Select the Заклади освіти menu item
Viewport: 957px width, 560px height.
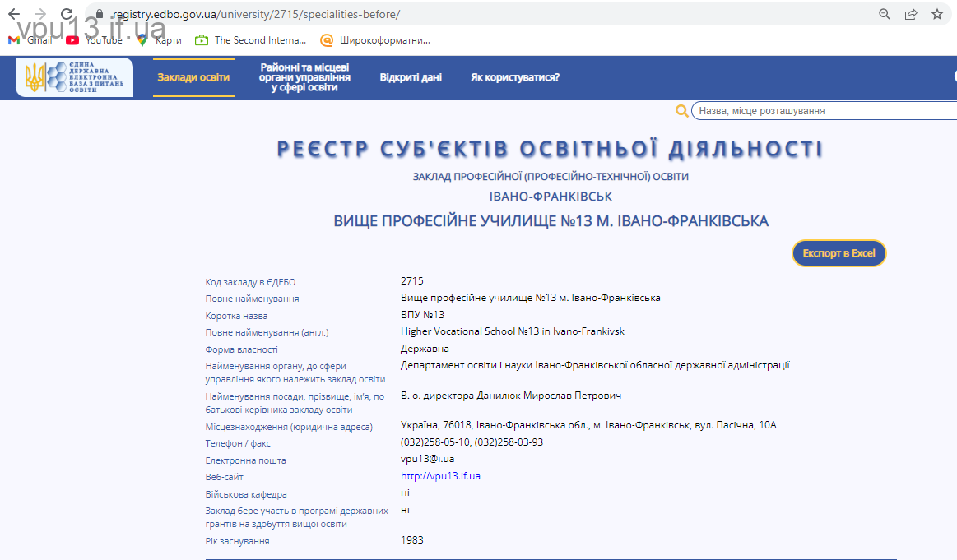point(193,77)
